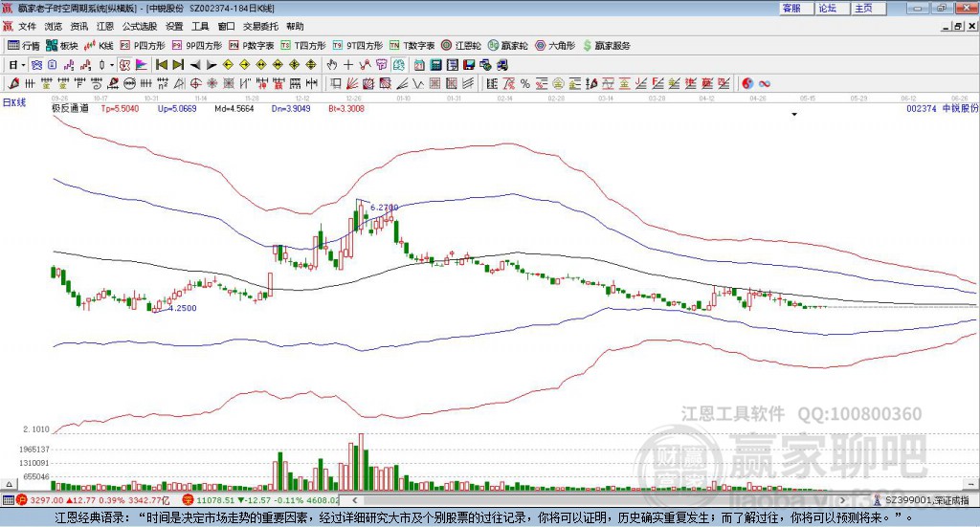Click the 4.2500 low price label

pyautogui.click(x=183, y=308)
